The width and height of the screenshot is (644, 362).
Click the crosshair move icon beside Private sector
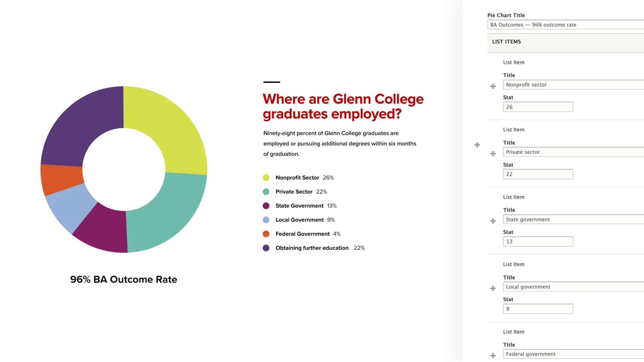point(493,154)
